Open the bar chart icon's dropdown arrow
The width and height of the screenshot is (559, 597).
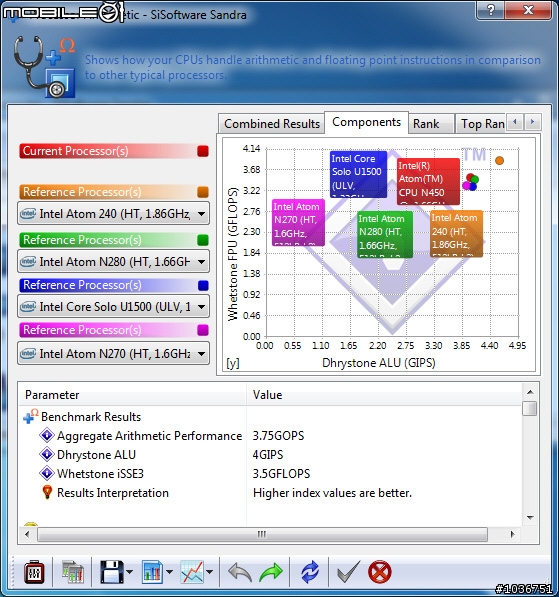tap(169, 571)
